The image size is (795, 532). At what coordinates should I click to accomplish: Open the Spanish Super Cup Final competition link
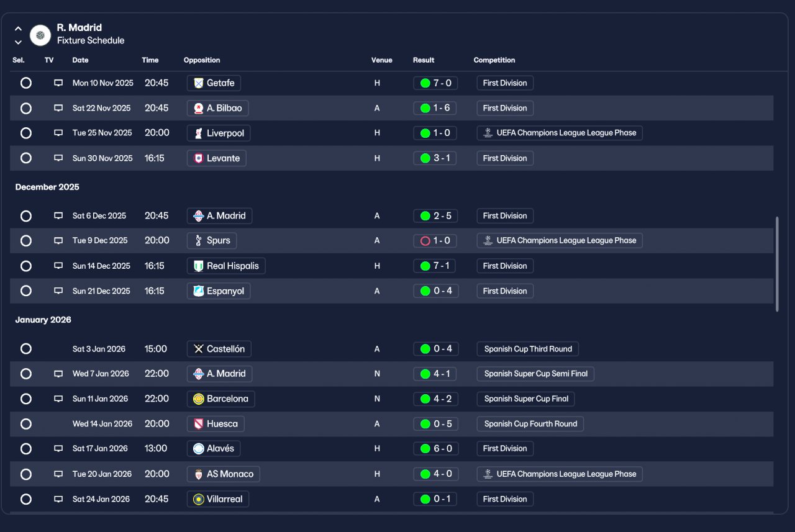(526, 399)
